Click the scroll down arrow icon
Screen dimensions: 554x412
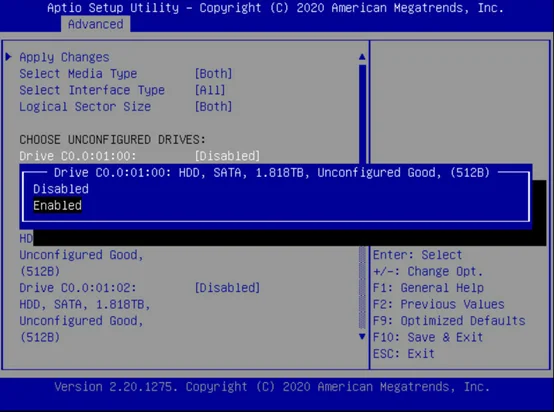tap(362, 336)
